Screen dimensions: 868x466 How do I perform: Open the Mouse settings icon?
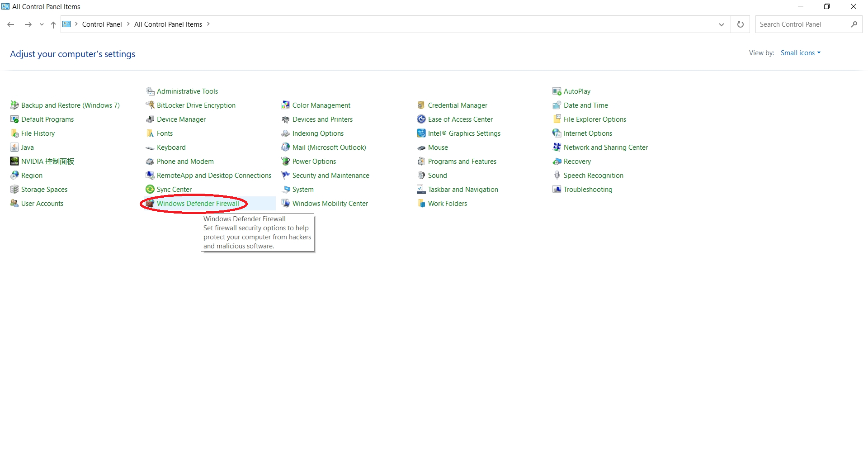pos(421,147)
